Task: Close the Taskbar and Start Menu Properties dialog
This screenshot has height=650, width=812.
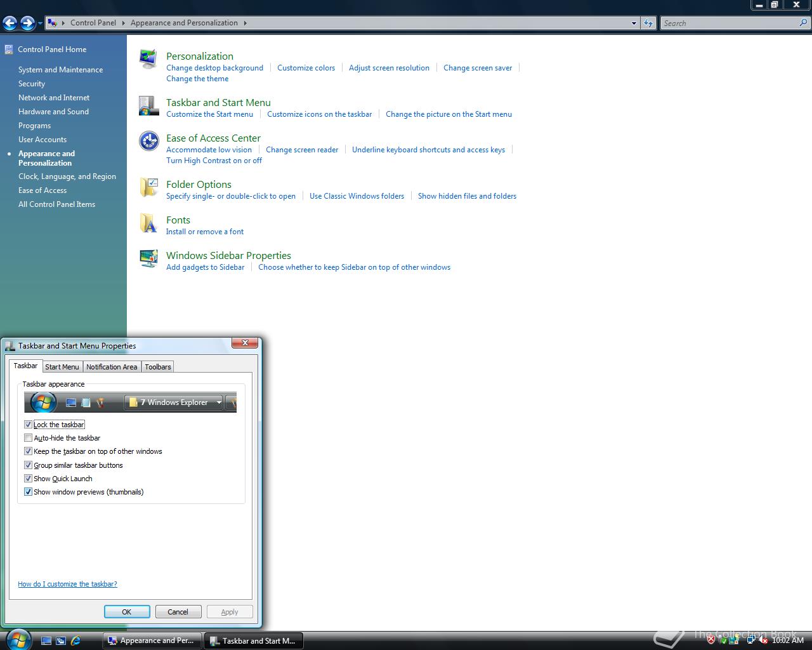Action: pyautogui.click(x=245, y=343)
